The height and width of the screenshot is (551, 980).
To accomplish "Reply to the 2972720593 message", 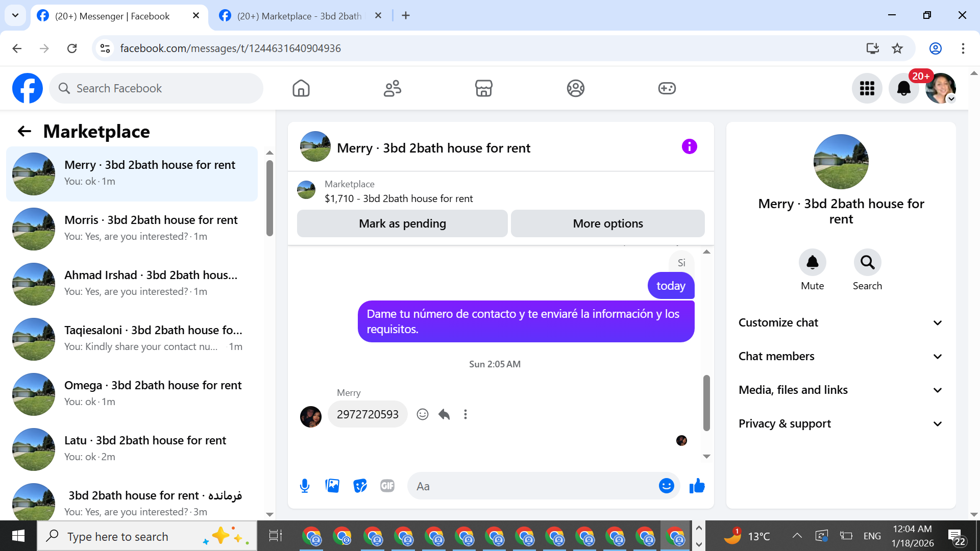I will pyautogui.click(x=444, y=414).
